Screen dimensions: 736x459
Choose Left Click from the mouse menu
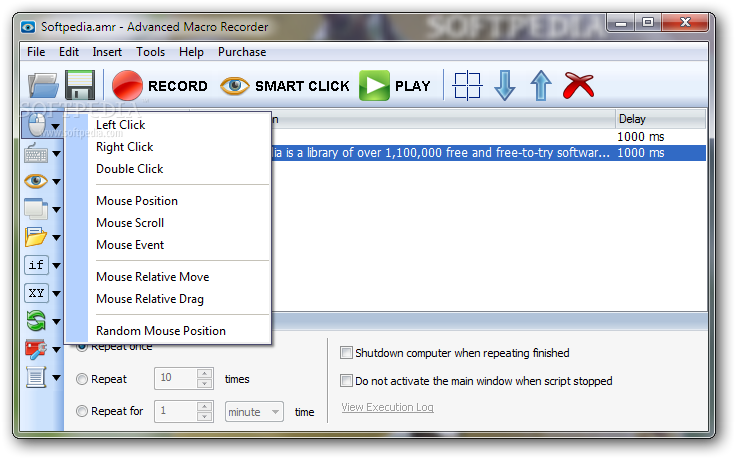[x=121, y=125]
